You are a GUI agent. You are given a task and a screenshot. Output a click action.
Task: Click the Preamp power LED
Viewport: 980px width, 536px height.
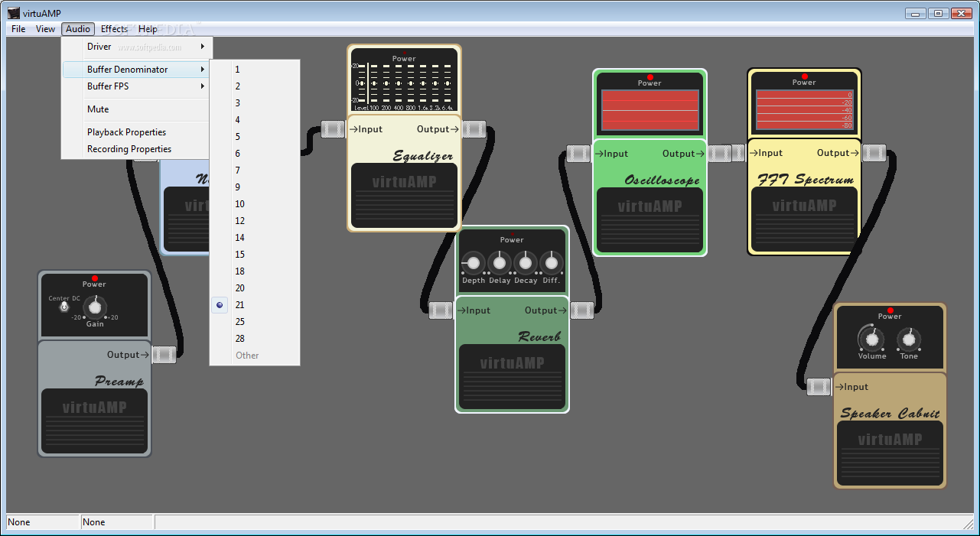click(94, 278)
